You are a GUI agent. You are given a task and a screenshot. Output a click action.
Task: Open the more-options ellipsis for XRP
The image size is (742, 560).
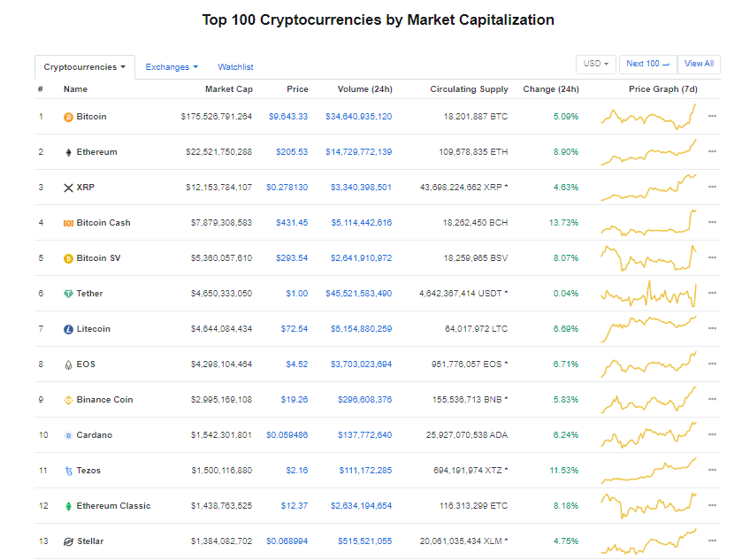point(712,187)
